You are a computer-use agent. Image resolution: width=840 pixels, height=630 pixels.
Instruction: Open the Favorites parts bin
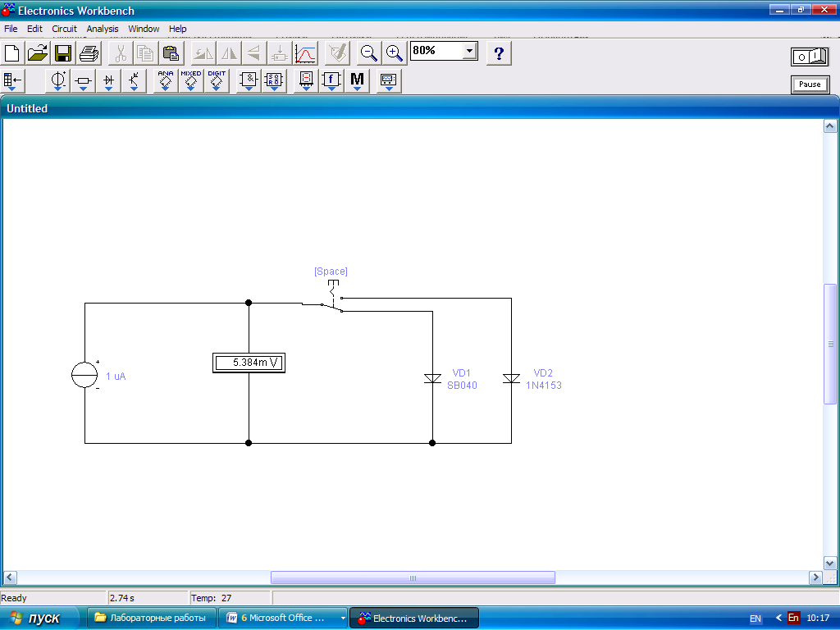point(12,81)
